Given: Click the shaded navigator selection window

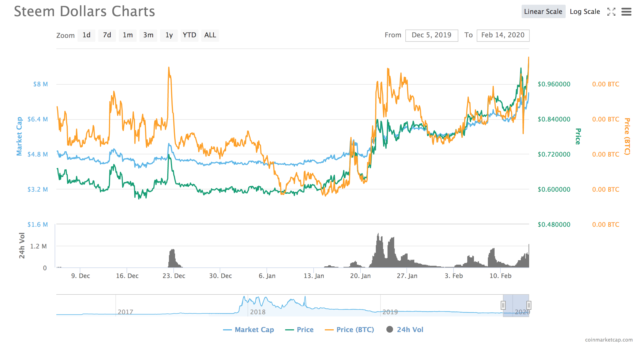Looking at the screenshot, I should [x=516, y=305].
